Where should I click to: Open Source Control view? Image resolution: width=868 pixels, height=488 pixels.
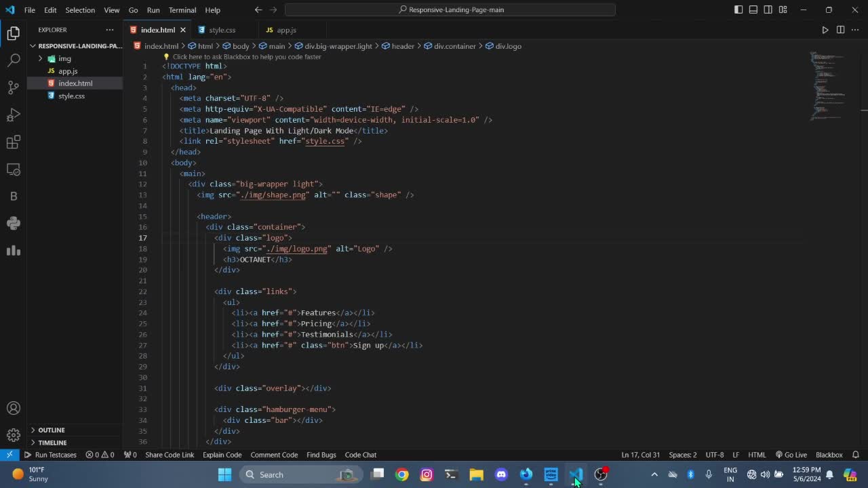click(14, 87)
